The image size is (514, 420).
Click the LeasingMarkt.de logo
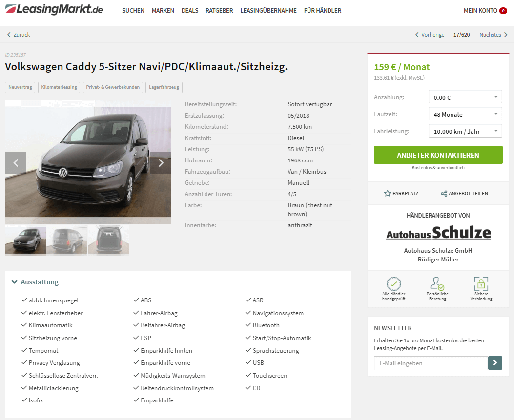(54, 9)
